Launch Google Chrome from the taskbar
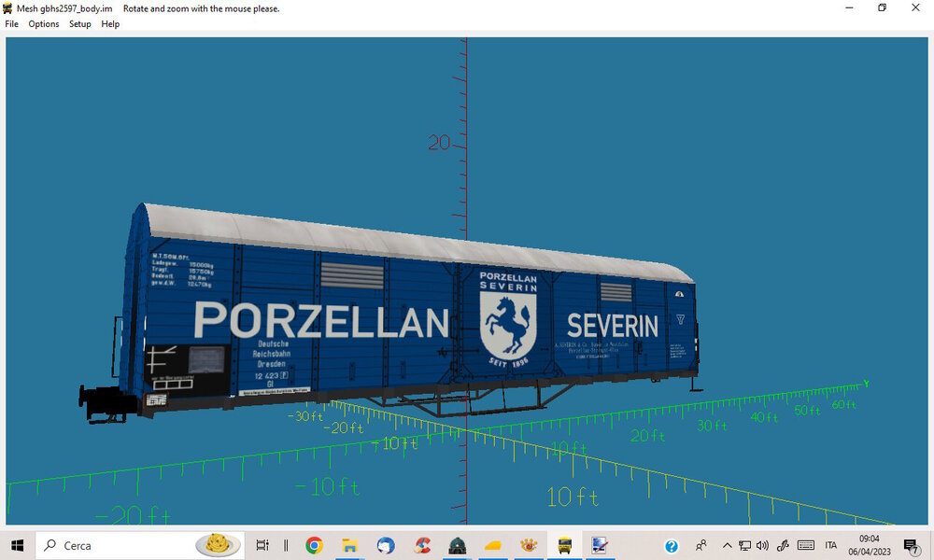 point(314,545)
